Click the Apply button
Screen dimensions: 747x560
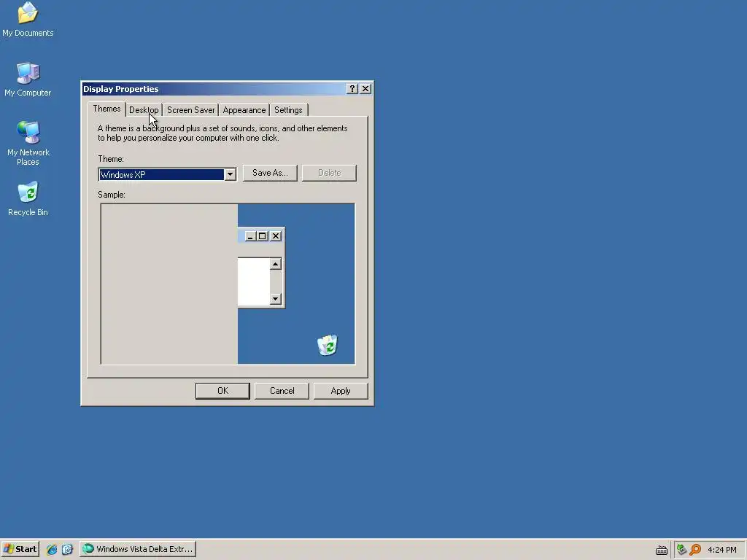point(341,391)
